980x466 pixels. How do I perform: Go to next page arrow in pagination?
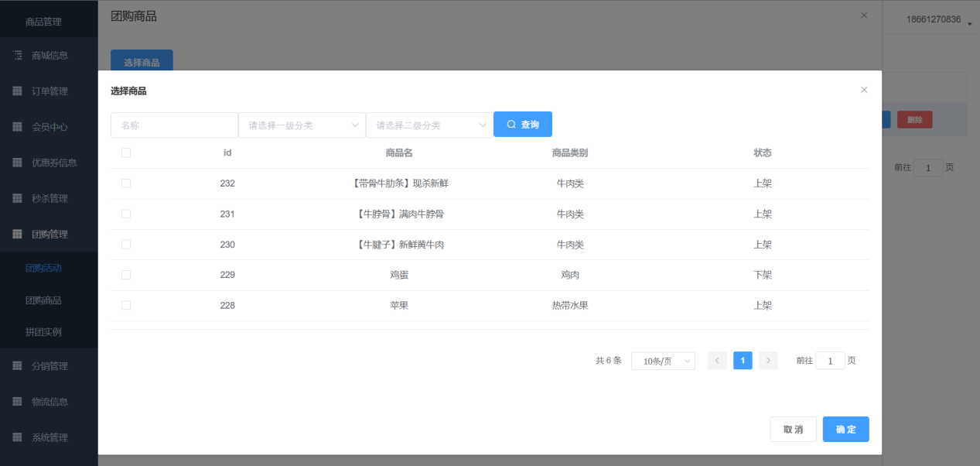[768, 361]
